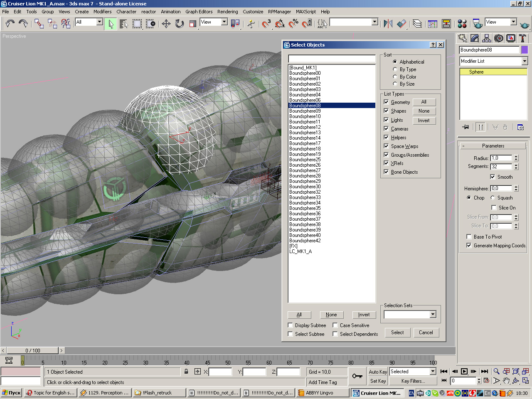The image size is (532, 399).
Task: Click the purple object color swatch
Action: pos(525,50)
